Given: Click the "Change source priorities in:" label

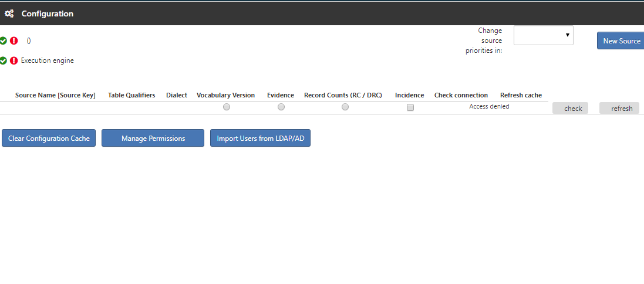Looking at the screenshot, I should 484,40.
